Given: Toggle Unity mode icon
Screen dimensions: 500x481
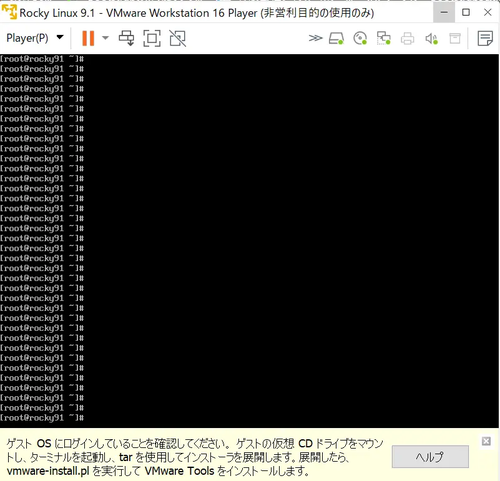Looking at the screenshot, I should point(178,38).
